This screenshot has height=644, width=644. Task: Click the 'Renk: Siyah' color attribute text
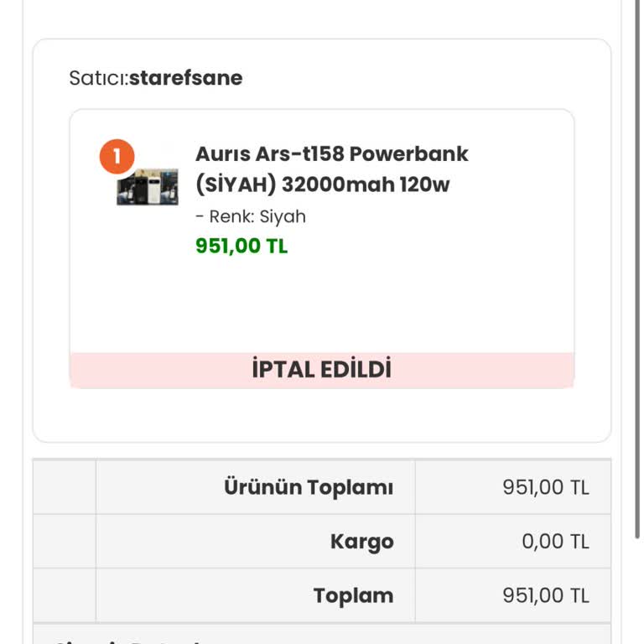pyautogui.click(x=251, y=216)
